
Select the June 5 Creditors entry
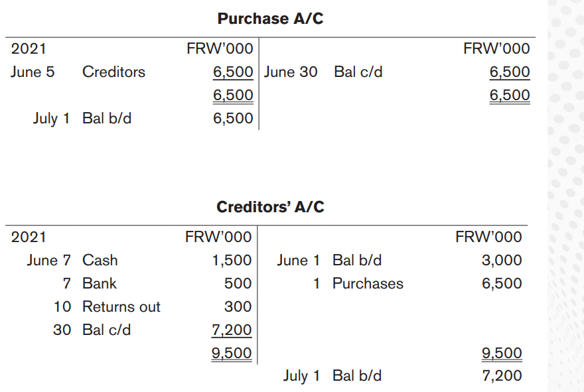[x=132, y=72]
